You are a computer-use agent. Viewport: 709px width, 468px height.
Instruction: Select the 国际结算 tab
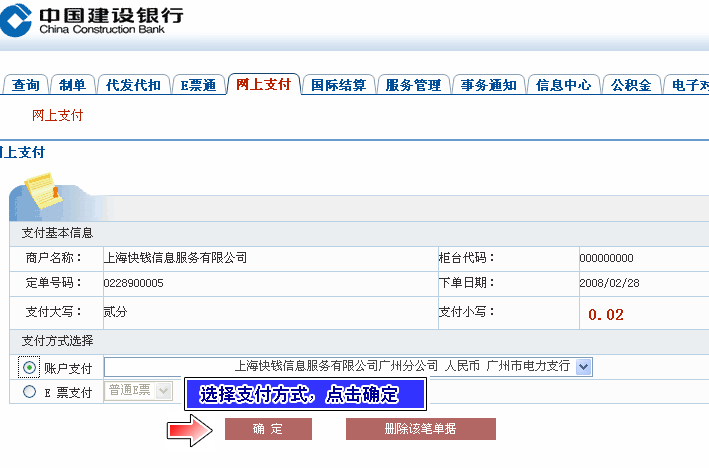coord(339,85)
